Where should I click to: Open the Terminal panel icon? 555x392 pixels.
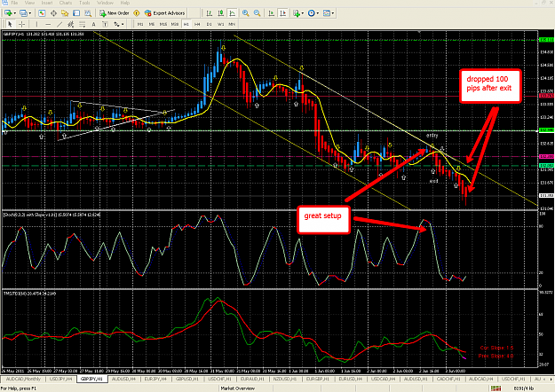(76, 13)
